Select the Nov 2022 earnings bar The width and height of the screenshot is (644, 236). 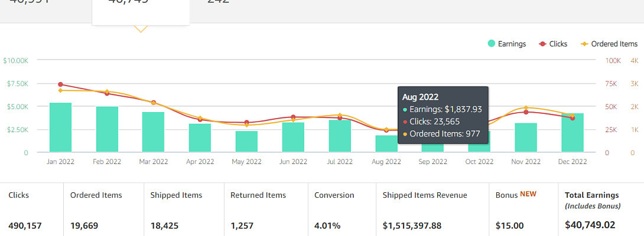[526, 137]
